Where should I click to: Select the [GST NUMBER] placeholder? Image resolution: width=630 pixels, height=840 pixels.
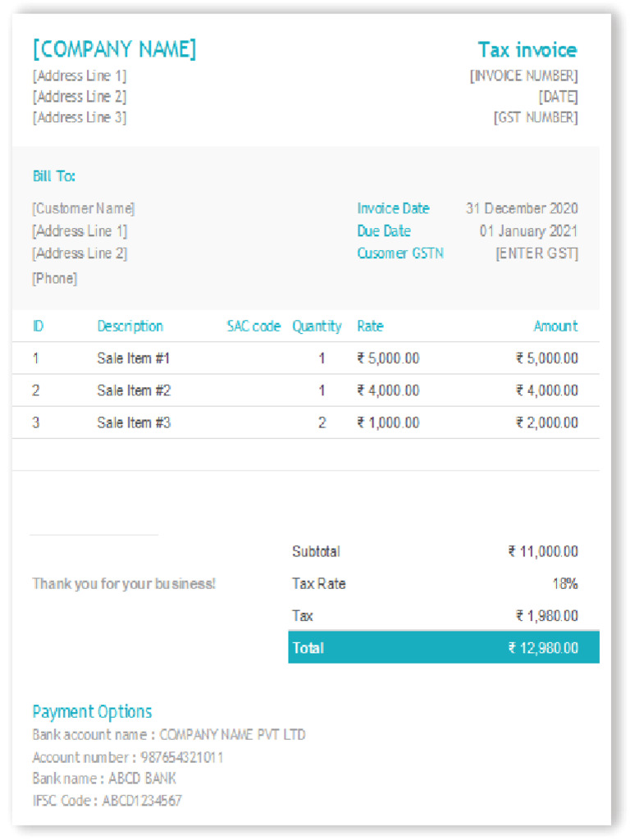pos(535,117)
